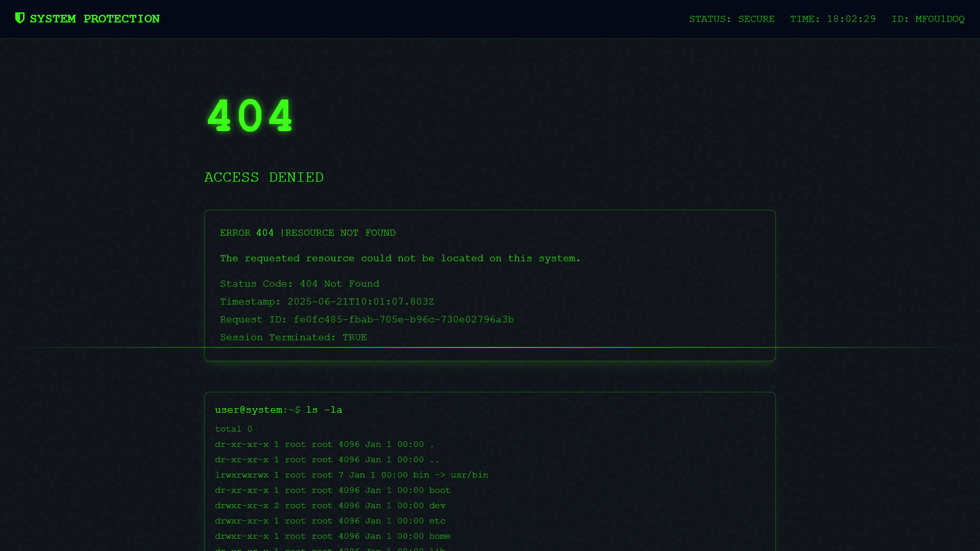Click the boot directory listing row
Viewport: 980px width, 551px height.
pyautogui.click(x=333, y=490)
